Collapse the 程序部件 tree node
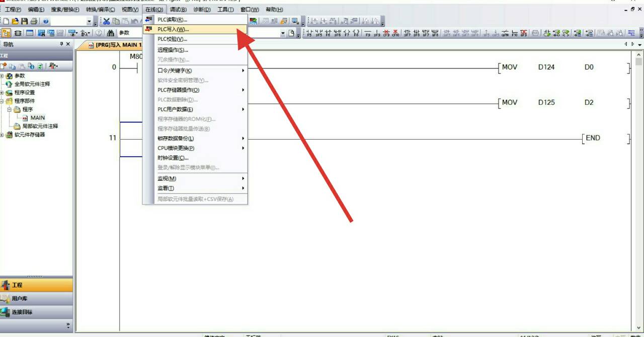The height and width of the screenshot is (337, 644). [2, 101]
